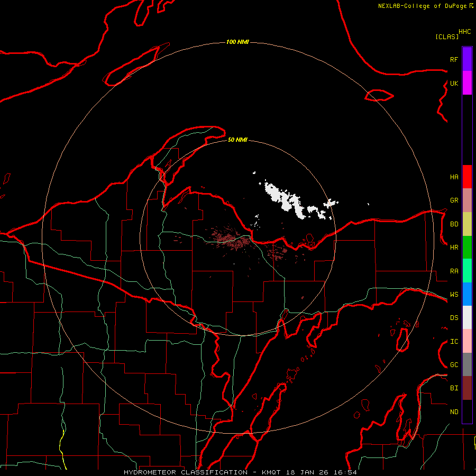
Task: Click the brown BI biological swatch
Action: coord(467,388)
